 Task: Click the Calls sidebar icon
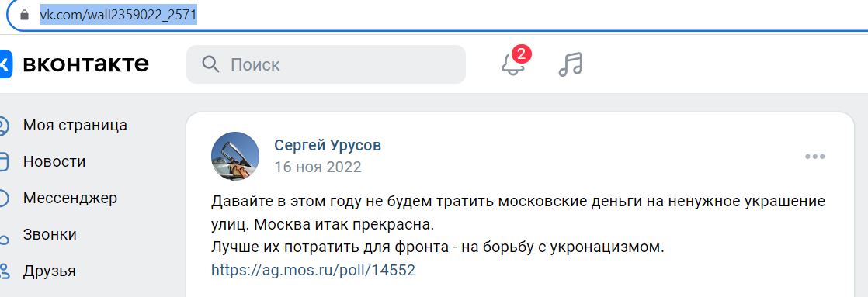pos(3,238)
